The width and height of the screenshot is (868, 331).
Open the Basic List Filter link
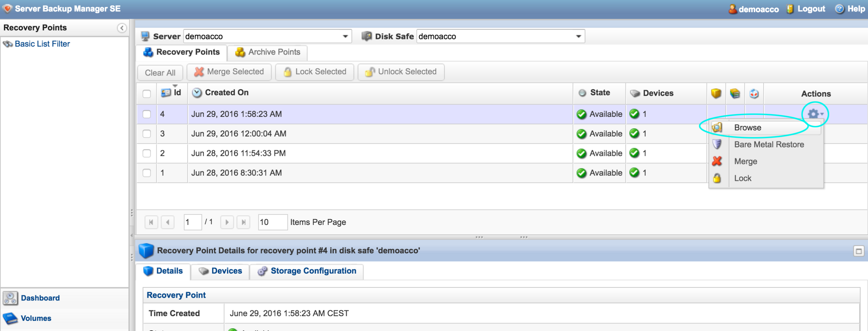[42, 44]
